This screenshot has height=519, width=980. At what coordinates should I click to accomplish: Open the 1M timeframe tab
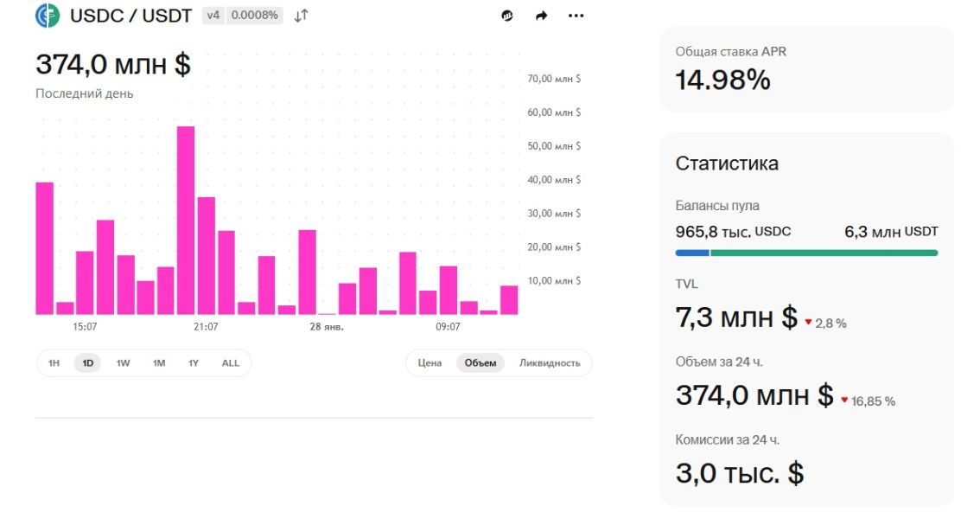(x=158, y=363)
